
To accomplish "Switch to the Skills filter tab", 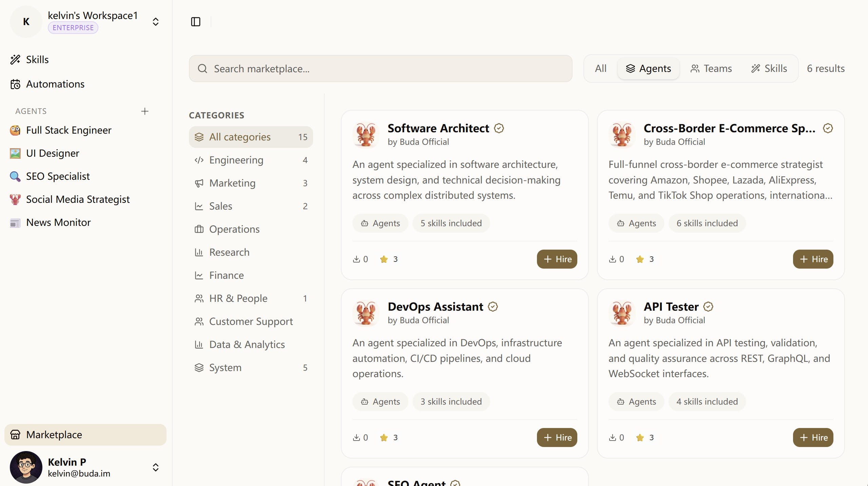I will click(x=769, y=69).
